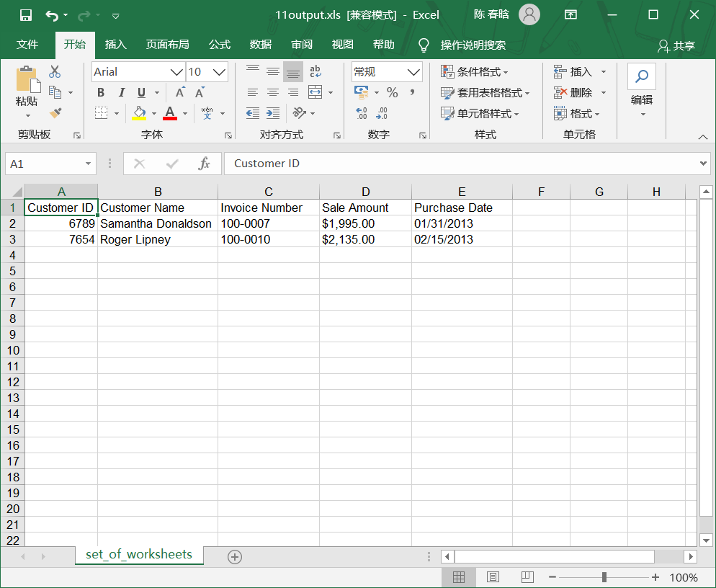Click Merge and Center icon
This screenshot has height=588, width=716.
click(x=315, y=92)
